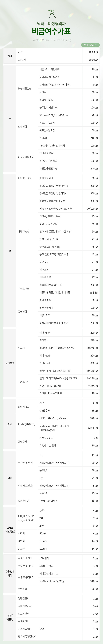The image size is (103, 644).
Task: Click the 안면거상술 procedure item
Action: [x=45, y=363]
